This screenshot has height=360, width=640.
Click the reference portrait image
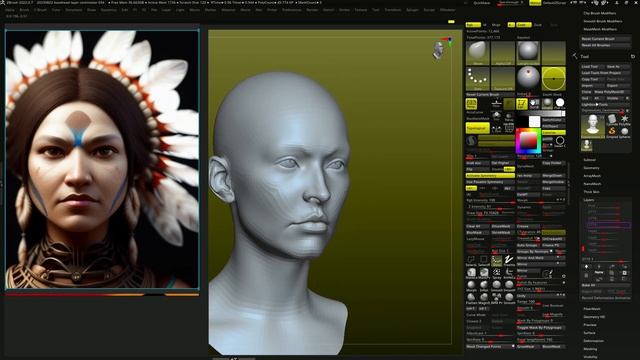(102, 159)
